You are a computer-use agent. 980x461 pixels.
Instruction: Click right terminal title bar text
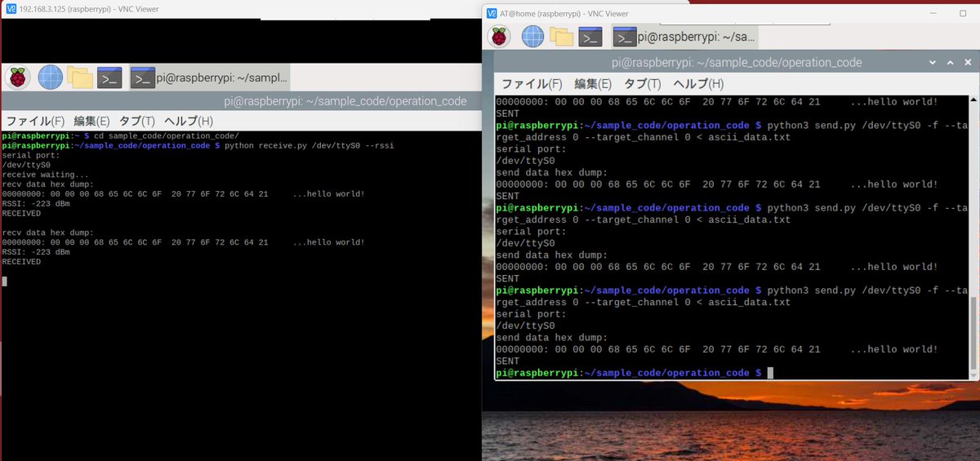tap(737, 62)
